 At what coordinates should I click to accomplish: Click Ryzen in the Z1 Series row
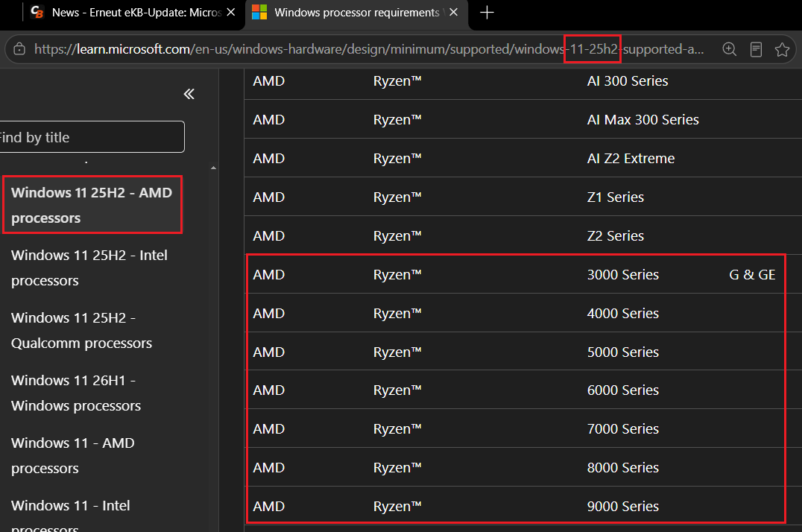tap(397, 197)
